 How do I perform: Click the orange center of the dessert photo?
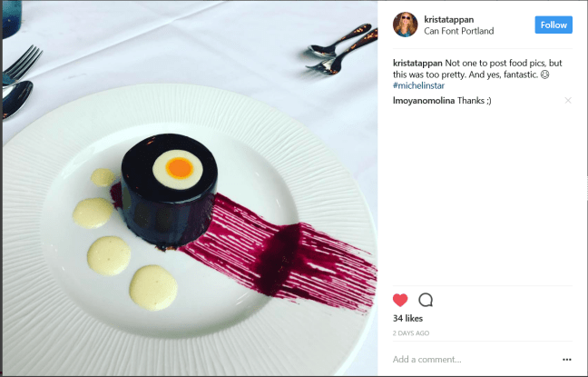(x=179, y=168)
